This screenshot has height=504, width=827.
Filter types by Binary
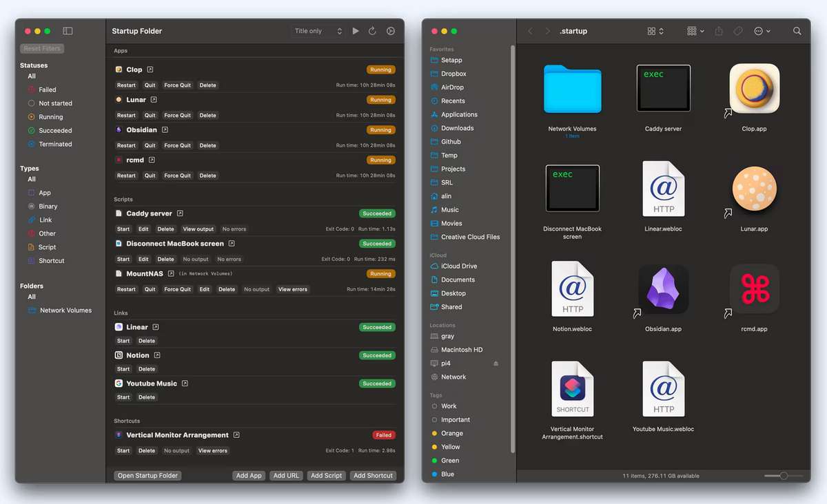pos(43,207)
